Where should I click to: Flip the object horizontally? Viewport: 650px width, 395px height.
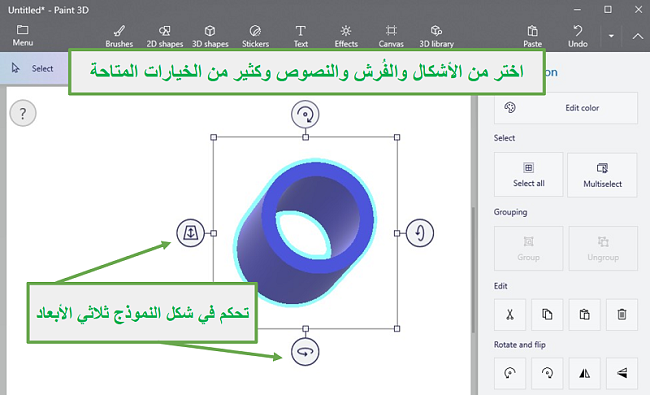point(585,373)
